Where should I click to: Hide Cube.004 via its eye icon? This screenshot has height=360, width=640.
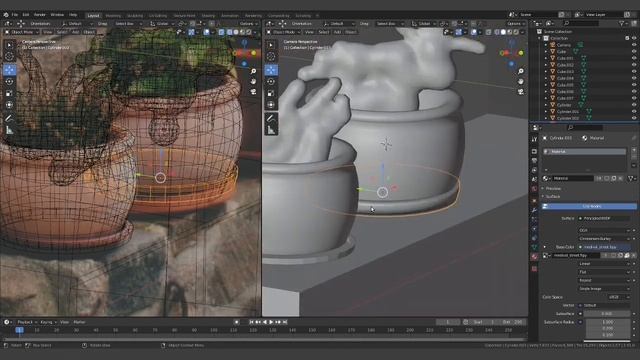634,78
